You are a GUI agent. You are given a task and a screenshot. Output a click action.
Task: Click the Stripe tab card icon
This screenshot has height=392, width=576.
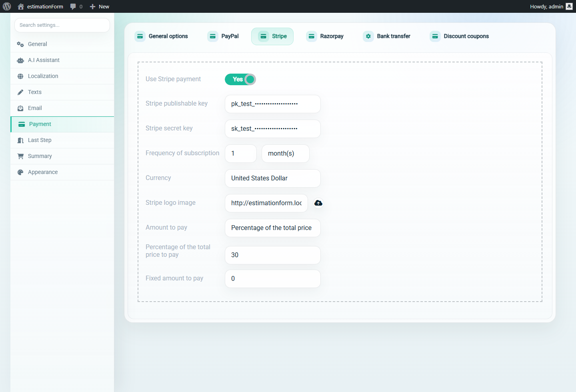pyautogui.click(x=263, y=36)
